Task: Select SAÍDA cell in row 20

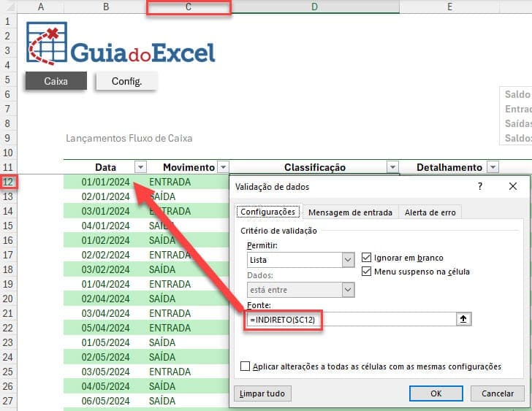Action: coord(189,299)
